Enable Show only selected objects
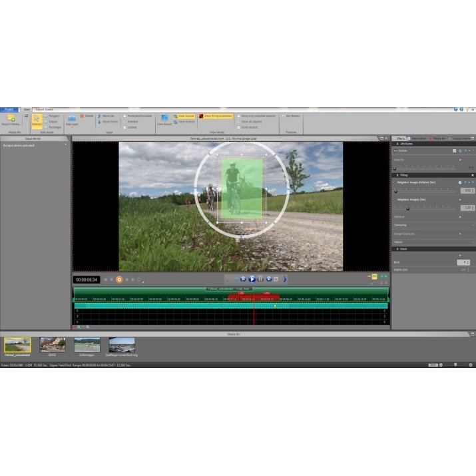Image resolution: width=476 pixels, height=476 pixels. [238, 116]
